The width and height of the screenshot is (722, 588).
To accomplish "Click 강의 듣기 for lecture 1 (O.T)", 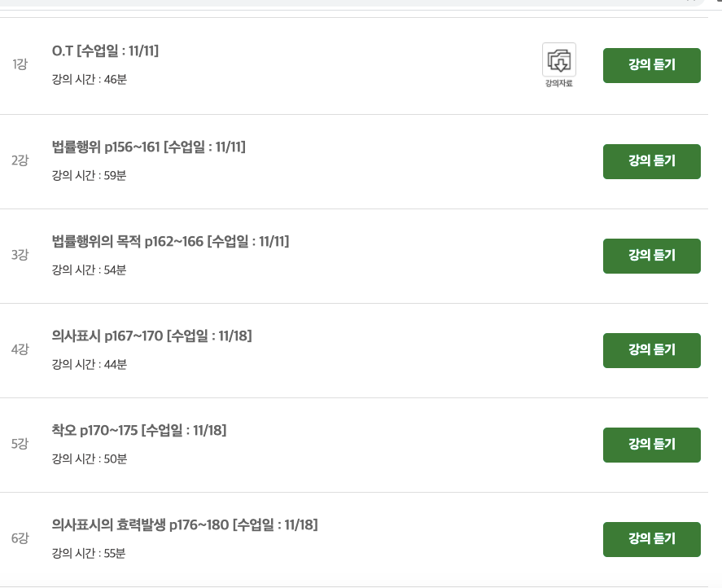I will click(651, 65).
